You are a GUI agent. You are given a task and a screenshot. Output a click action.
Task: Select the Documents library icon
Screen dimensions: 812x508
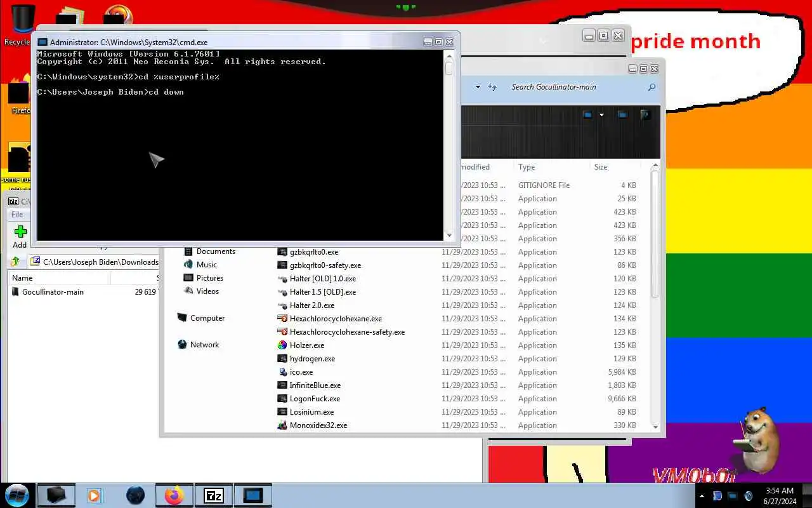point(188,251)
